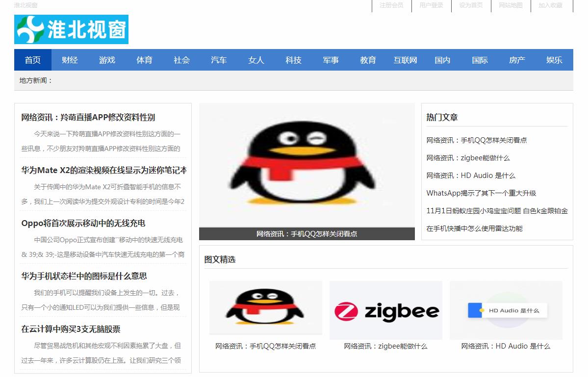588x377 pixels.
Task: Open hot article 在手机快播中怎么使用雷达功能
Action: (x=474, y=228)
